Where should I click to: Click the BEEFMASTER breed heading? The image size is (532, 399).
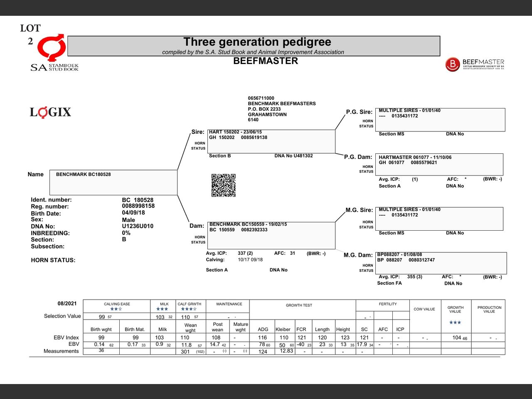(266, 61)
